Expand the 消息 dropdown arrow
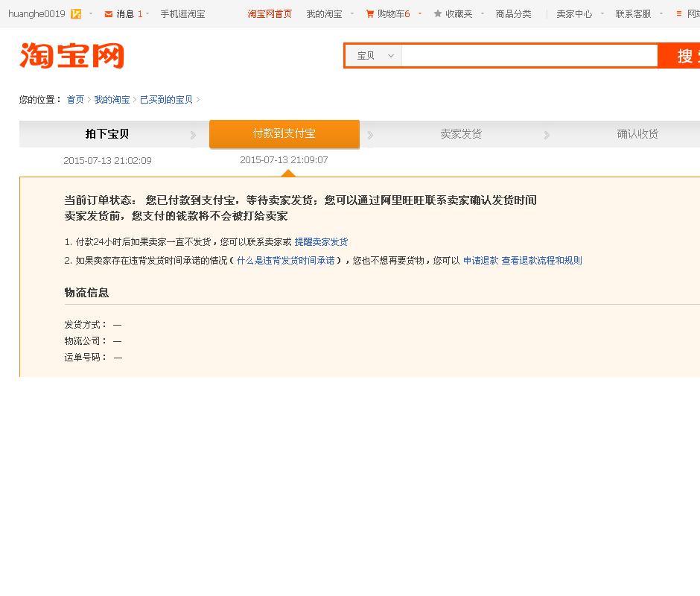This screenshot has height=596, width=700. [x=147, y=14]
